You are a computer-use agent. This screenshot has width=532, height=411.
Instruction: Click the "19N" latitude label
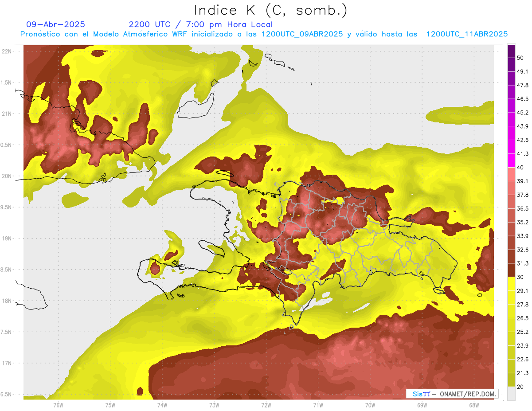coord(7,239)
